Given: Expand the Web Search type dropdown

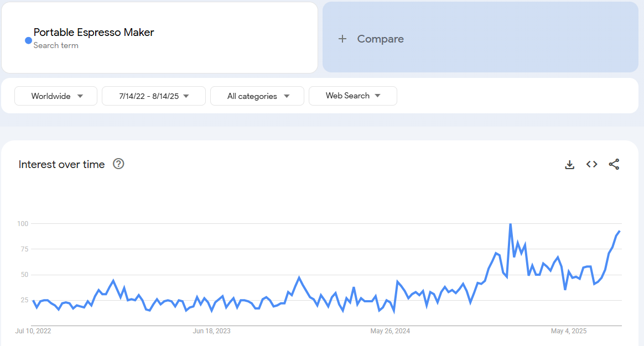Looking at the screenshot, I should (353, 96).
